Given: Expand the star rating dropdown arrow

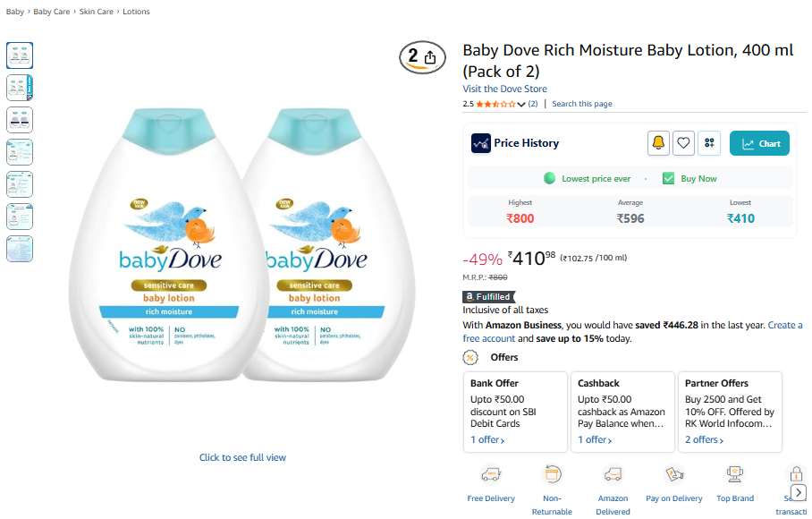Looking at the screenshot, I should coord(521,105).
